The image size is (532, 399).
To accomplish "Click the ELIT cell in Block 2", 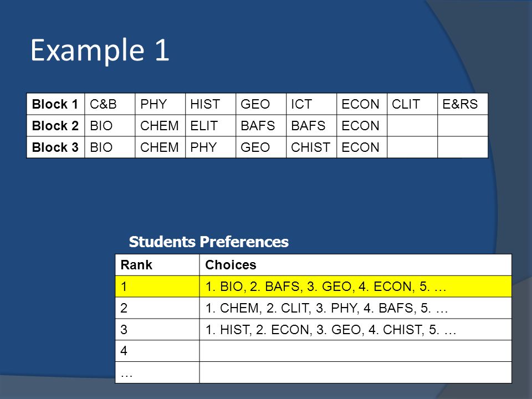I will pyautogui.click(x=211, y=126).
